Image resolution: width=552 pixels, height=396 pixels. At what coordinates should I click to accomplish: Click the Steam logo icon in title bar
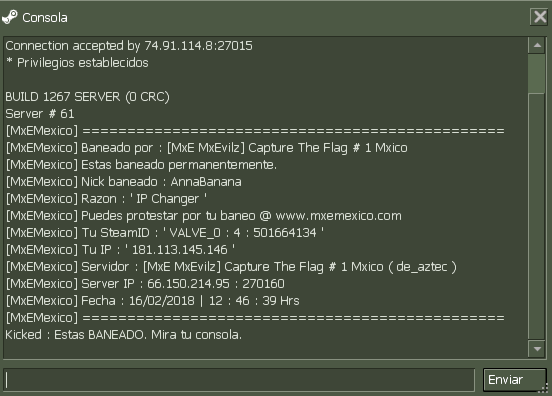tap(10, 17)
